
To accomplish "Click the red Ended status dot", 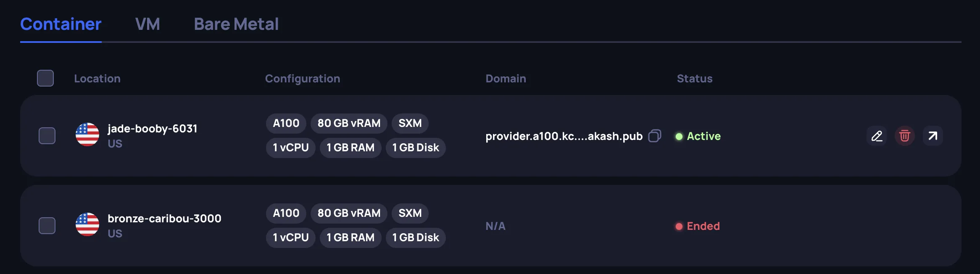I will (x=679, y=226).
